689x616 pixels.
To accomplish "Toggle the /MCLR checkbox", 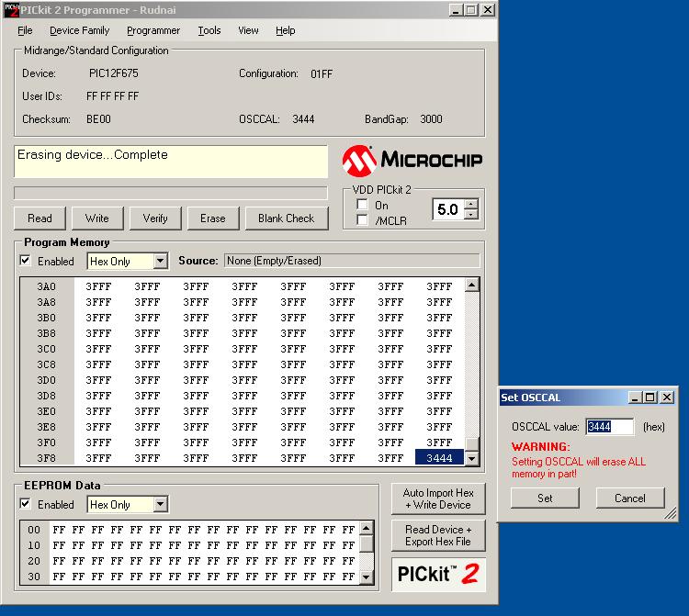I will pos(362,219).
